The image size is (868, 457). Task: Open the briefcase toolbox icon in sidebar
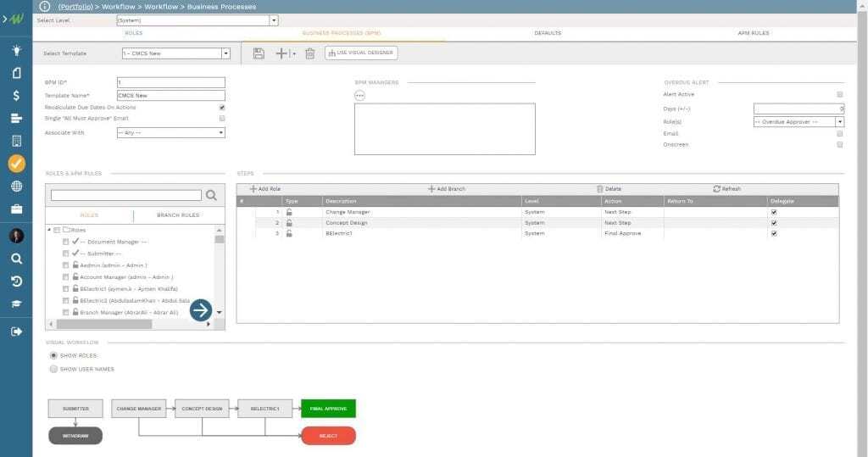(x=17, y=209)
